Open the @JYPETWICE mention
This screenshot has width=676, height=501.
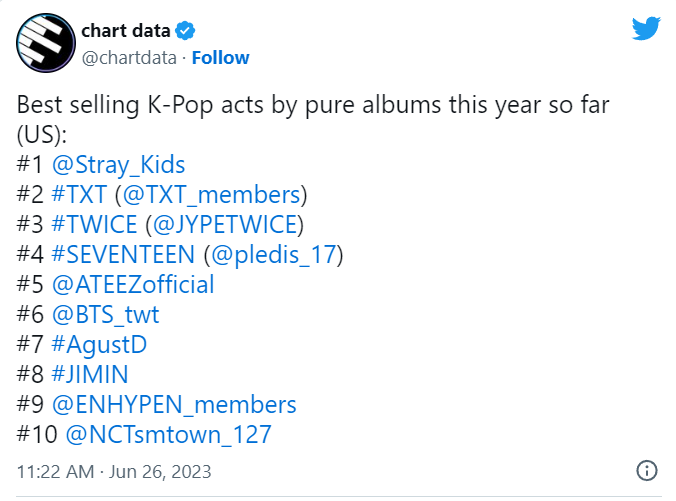click(x=225, y=225)
